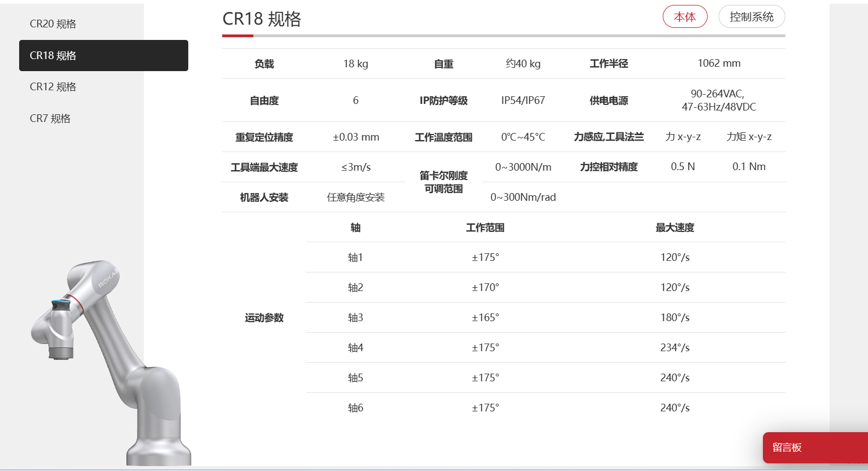The width and height of the screenshot is (868, 471).
Task: Select the 180°/s speed for 轴3
Action: (675, 318)
